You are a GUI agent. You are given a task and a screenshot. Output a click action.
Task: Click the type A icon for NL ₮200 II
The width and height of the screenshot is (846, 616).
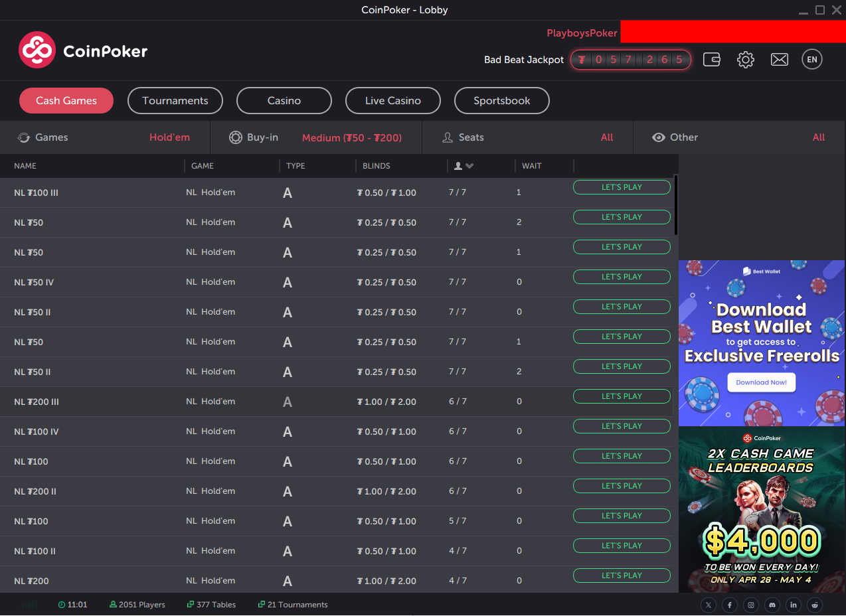pyautogui.click(x=288, y=492)
